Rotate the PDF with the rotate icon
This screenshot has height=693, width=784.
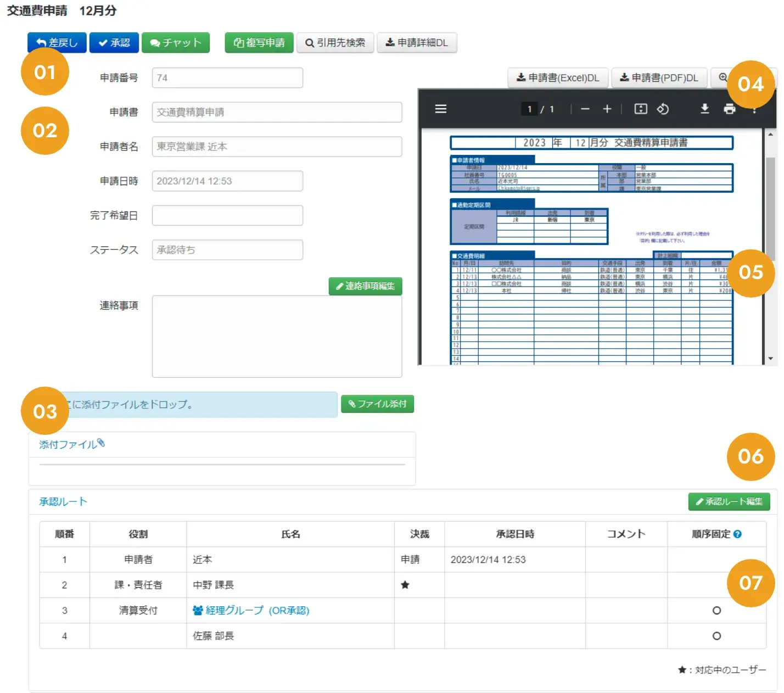pos(663,109)
